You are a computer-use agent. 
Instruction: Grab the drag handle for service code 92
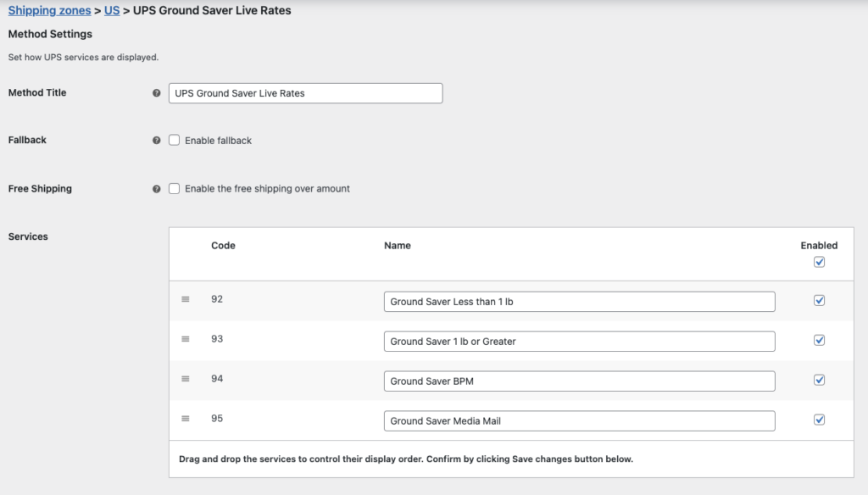[x=186, y=299]
